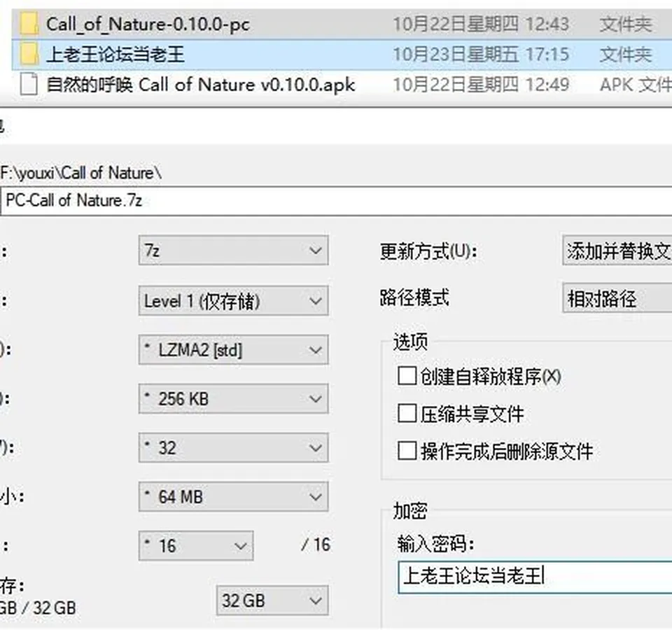Select the Call_of_Nature-0.10.0-pc folder icon
Viewport: 672px width, 630px height.
tap(29, 24)
